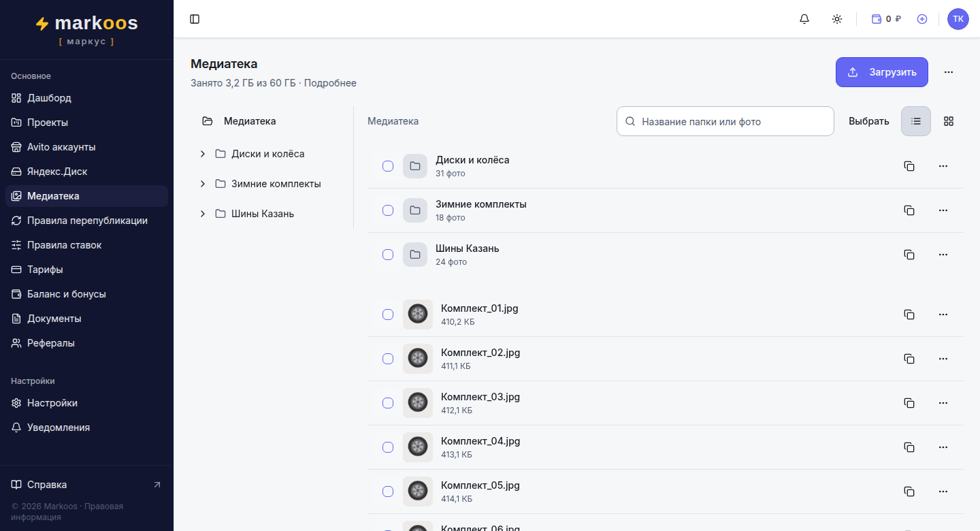The image size is (980, 531).
Task: Select the Комплект_01.jpg checkbox
Action: [388, 315]
